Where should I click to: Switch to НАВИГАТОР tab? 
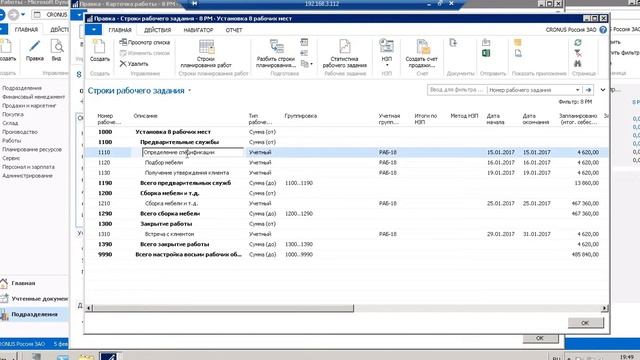pos(198,30)
